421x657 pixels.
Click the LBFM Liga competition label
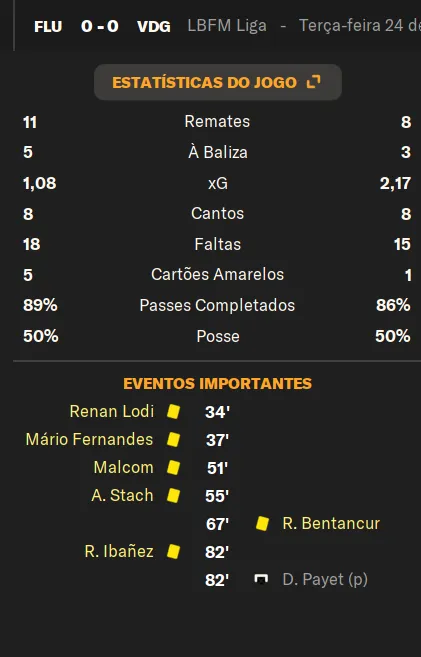tap(227, 26)
